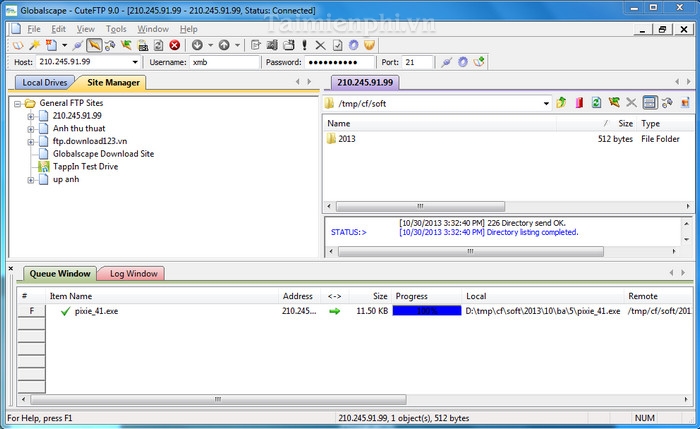Close the bottom queue pane with x
Viewport: 700px width, 429px height.
(x=11, y=269)
